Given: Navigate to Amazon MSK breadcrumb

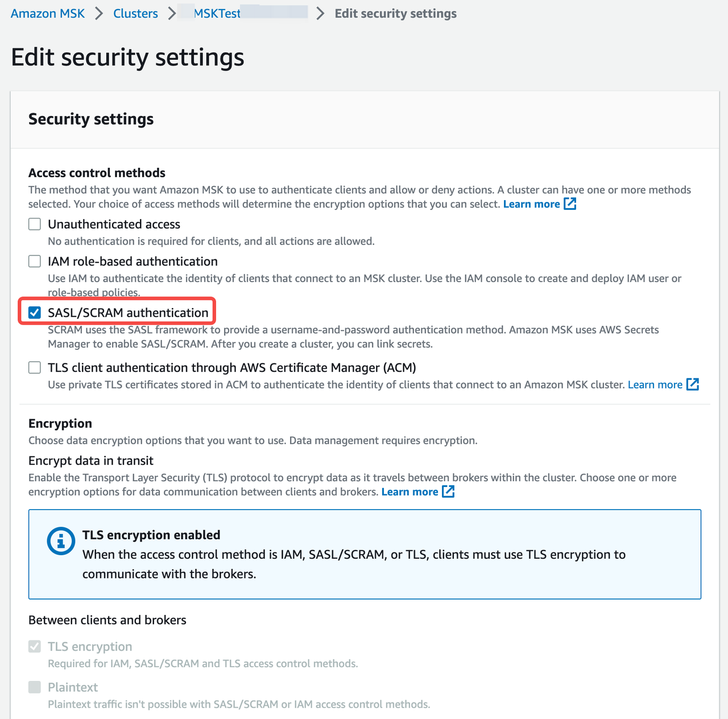Looking at the screenshot, I should pyautogui.click(x=47, y=13).
